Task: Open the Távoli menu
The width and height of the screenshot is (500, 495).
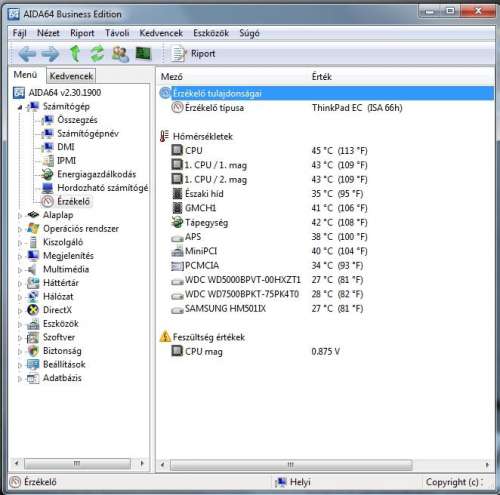Action: [117, 33]
